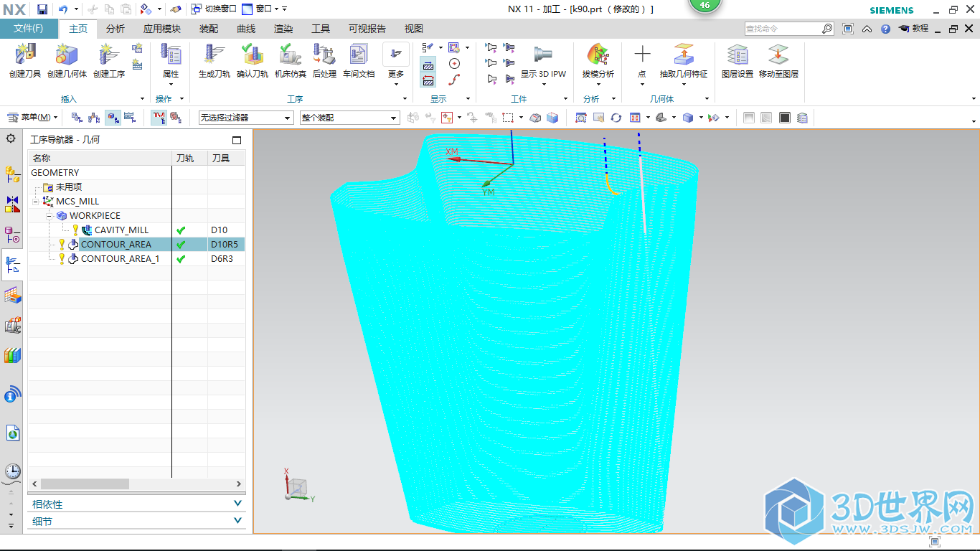
Task: Toggle the lower red tool-path display button
Action: point(428,80)
